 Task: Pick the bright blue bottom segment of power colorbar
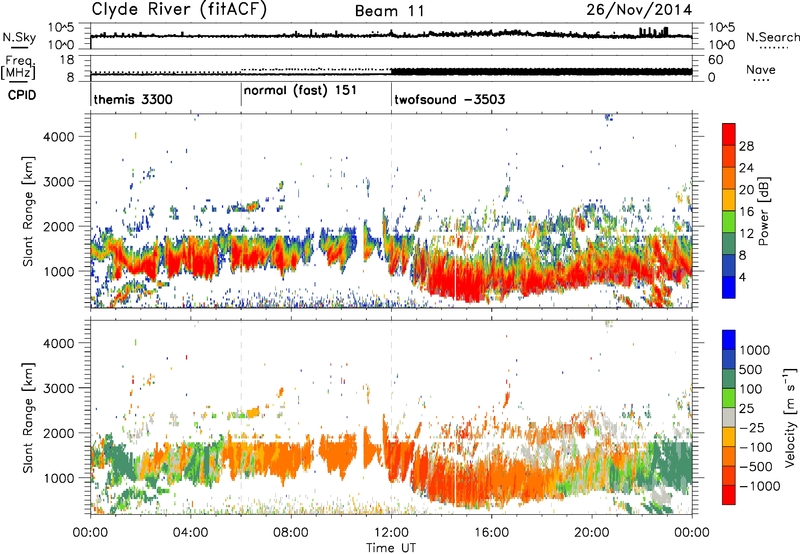tap(729, 287)
